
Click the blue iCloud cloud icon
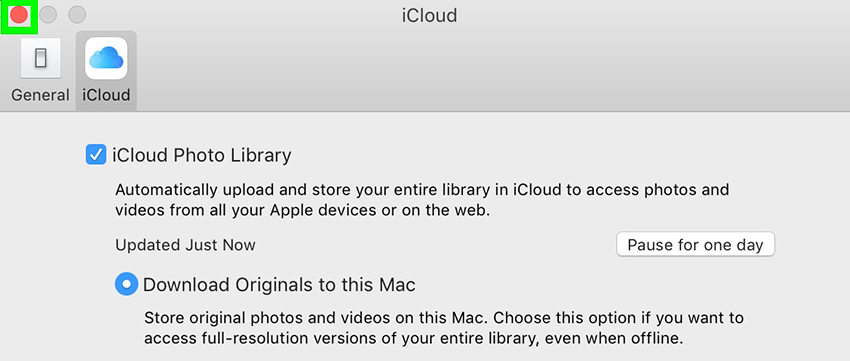pyautogui.click(x=106, y=57)
